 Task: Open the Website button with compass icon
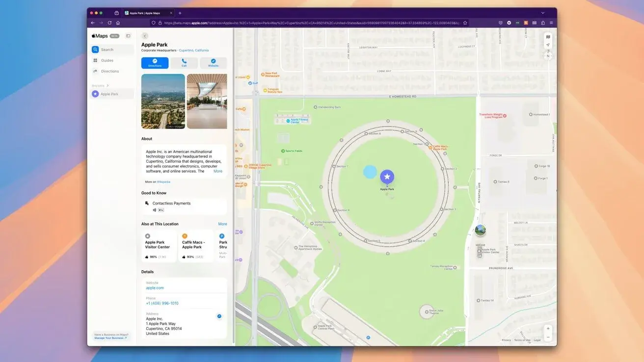pyautogui.click(x=213, y=63)
